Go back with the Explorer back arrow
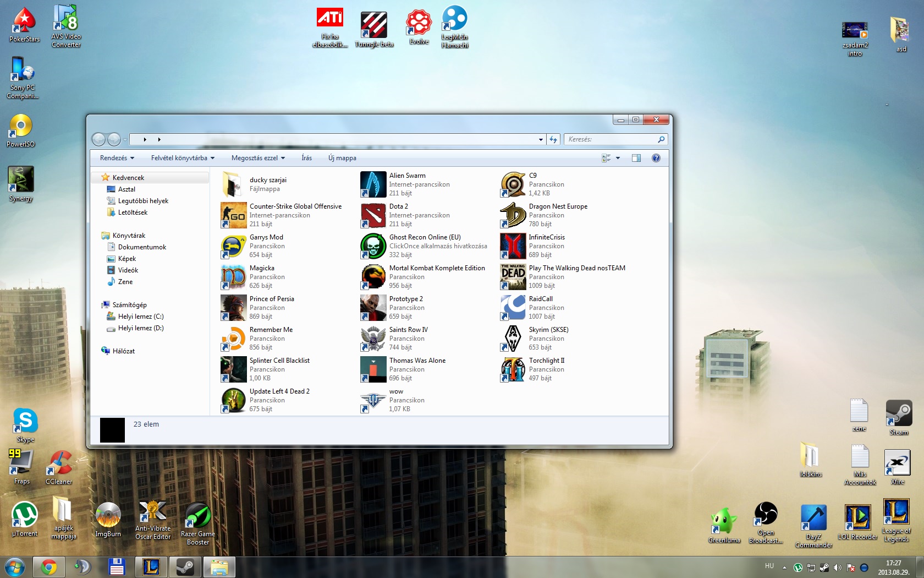This screenshot has height=578, width=924. coord(98,140)
